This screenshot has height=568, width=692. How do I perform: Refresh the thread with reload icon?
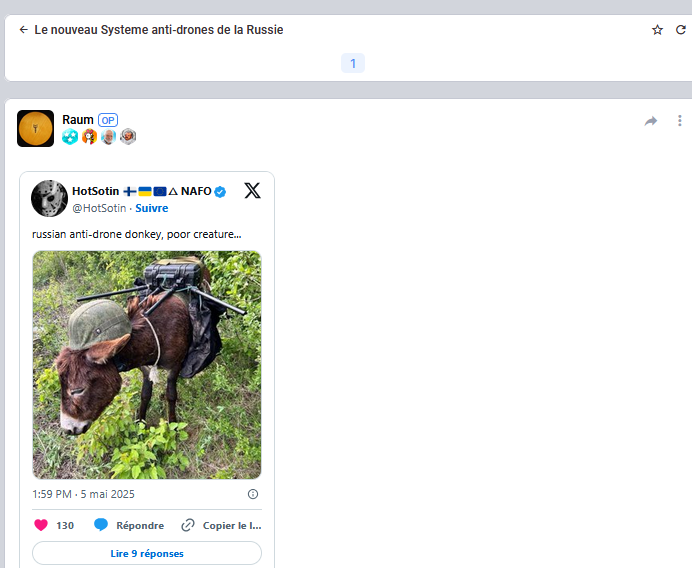[x=681, y=30]
